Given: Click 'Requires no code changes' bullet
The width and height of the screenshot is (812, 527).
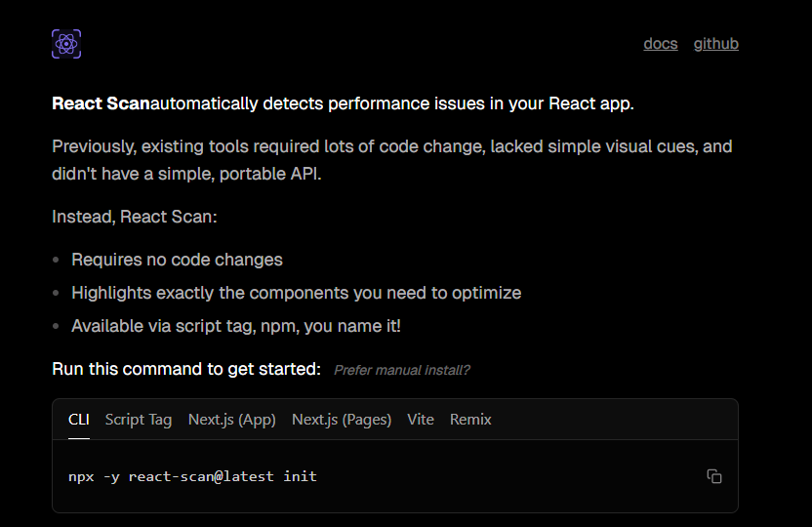Looking at the screenshot, I should pos(177,260).
